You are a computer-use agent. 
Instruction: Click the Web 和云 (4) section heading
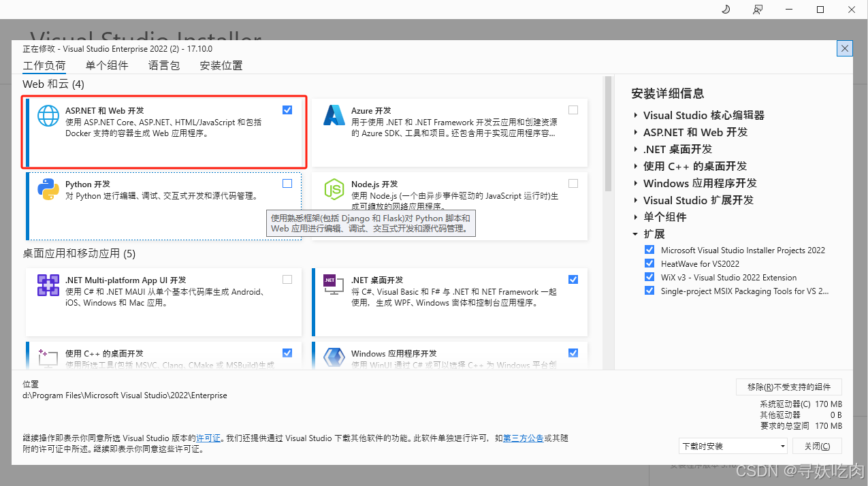coord(53,84)
